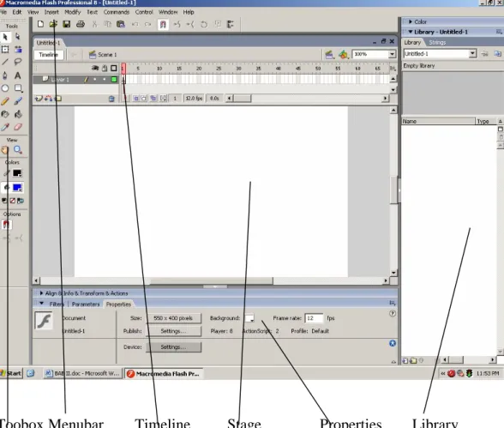The width and height of the screenshot is (504, 428).
Task: Toggle the Onion Skin button
Action: [136, 99]
